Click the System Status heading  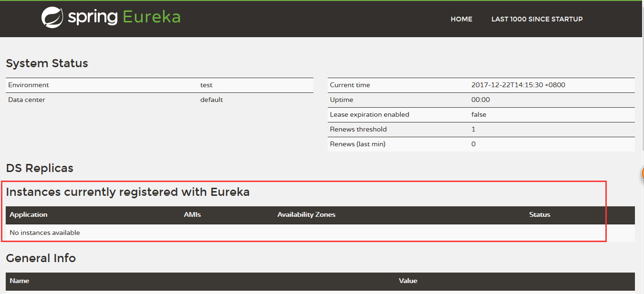pyautogui.click(x=47, y=63)
